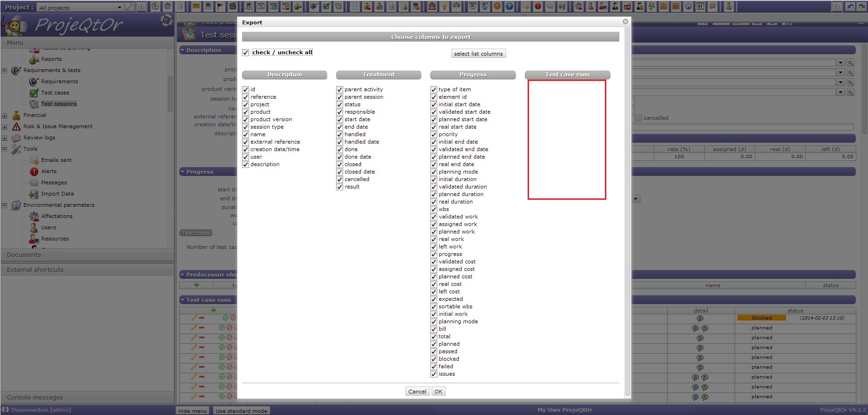
Task: Click the Requirements target icon in menu tree
Action: tap(34, 81)
